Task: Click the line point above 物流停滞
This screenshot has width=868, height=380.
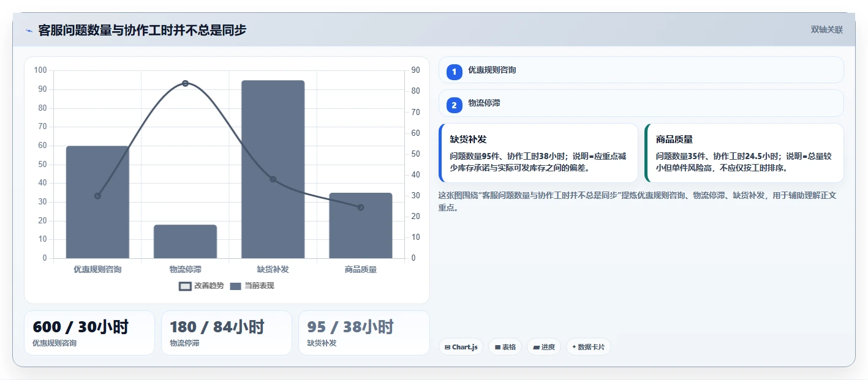Action: click(x=185, y=83)
